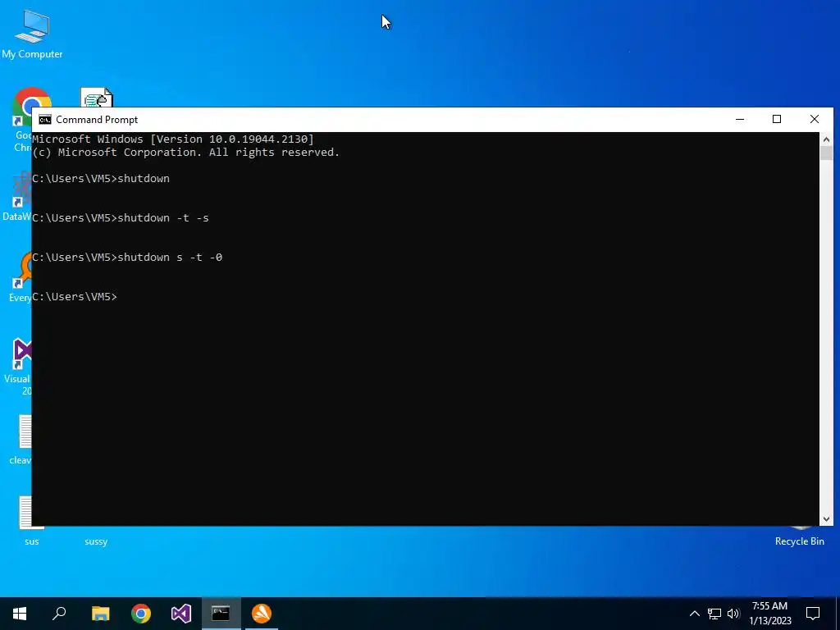Open the volume speaker tray icon
840x630 pixels.
pyautogui.click(x=733, y=614)
